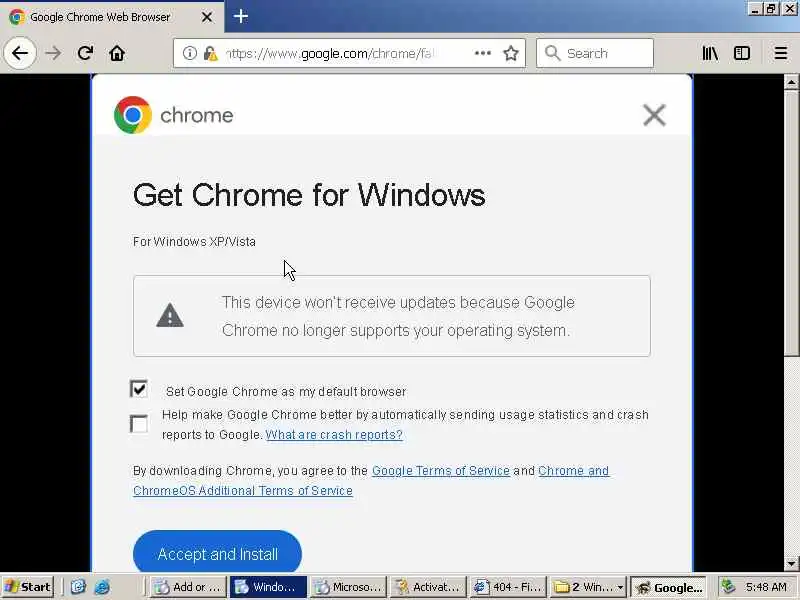Follow the What are crash reports link
The image size is (800, 600).
[334, 435]
